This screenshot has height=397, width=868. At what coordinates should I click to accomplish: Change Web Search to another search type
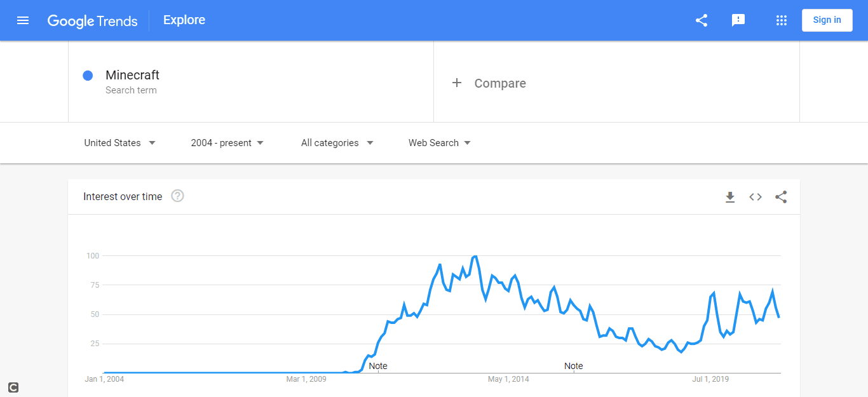tap(438, 142)
